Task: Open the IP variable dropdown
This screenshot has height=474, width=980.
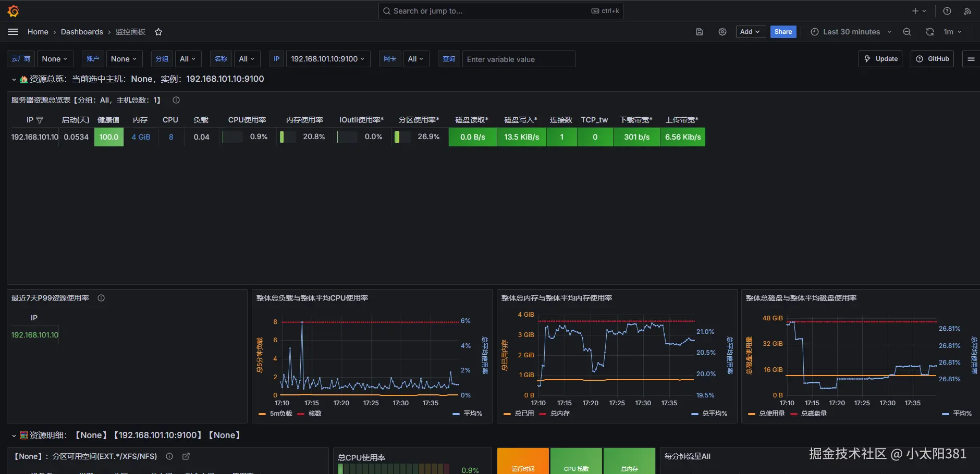Action: 328,59
